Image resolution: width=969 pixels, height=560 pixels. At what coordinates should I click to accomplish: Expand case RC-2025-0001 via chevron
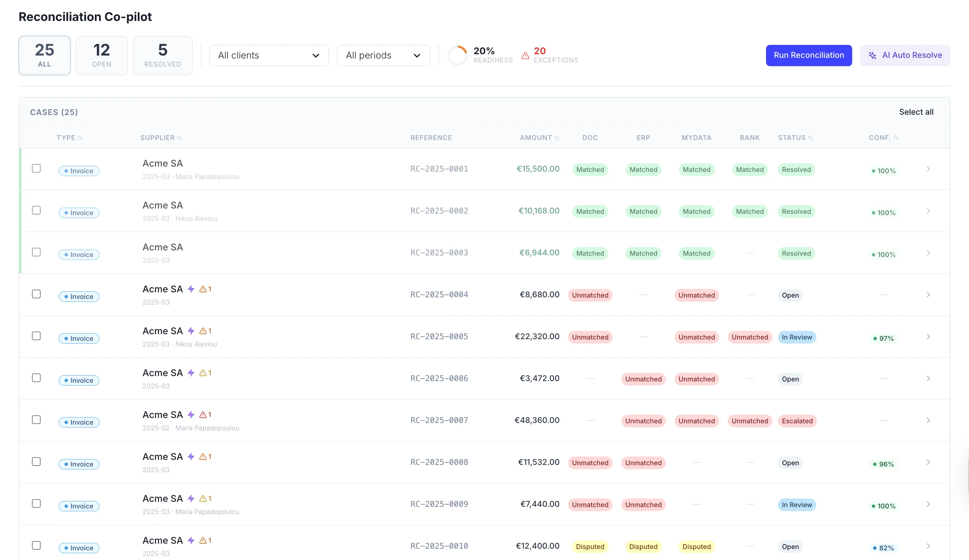tap(928, 169)
